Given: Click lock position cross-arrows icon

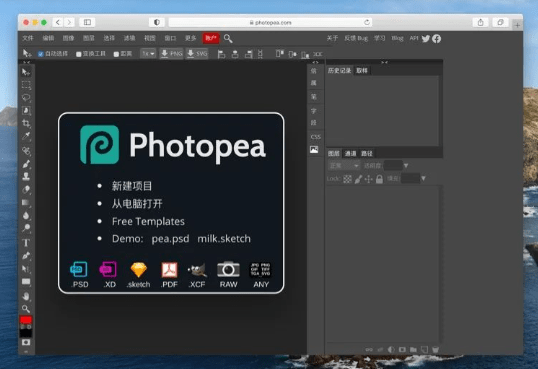Looking at the screenshot, I should tap(369, 179).
